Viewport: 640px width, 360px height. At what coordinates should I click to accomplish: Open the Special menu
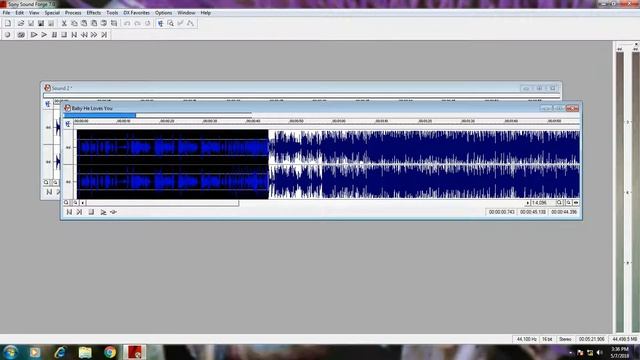pyautogui.click(x=52, y=13)
